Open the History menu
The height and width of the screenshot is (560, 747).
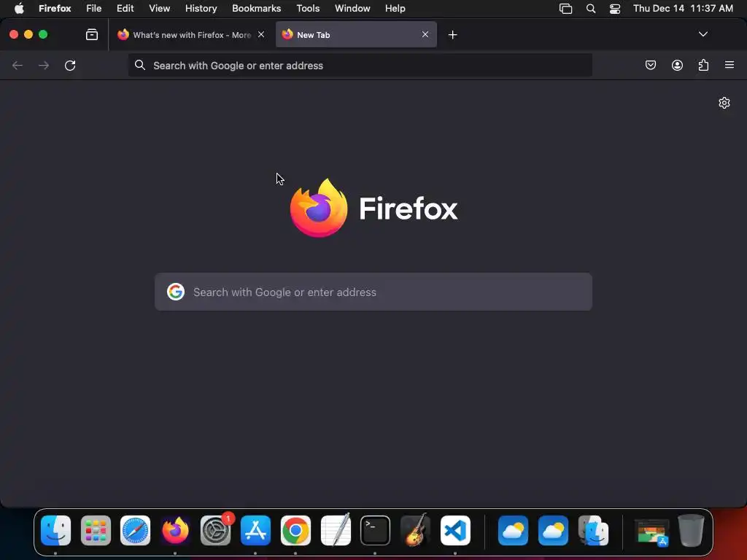coord(201,8)
